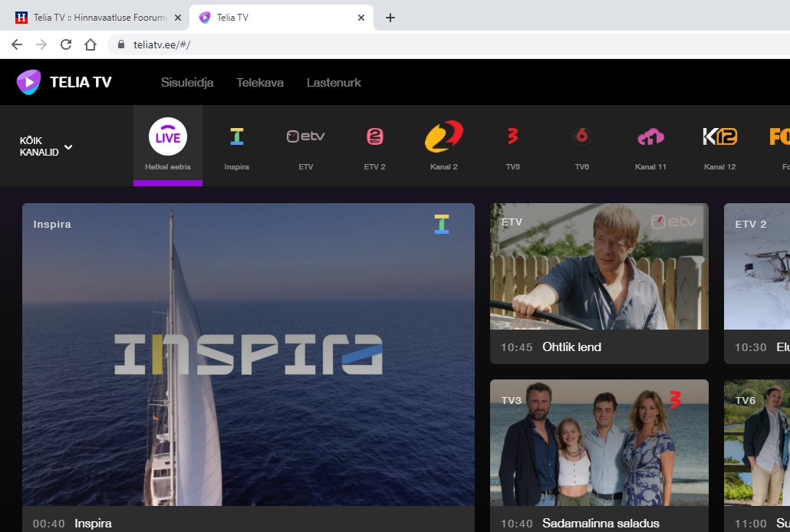The width and height of the screenshot is (790, 532).
Task: Go to the Telekava schedule page
Action: [260, 83]
